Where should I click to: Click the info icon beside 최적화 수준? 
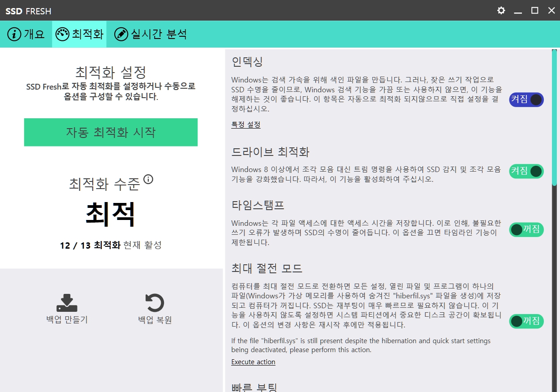pos(148,180)
